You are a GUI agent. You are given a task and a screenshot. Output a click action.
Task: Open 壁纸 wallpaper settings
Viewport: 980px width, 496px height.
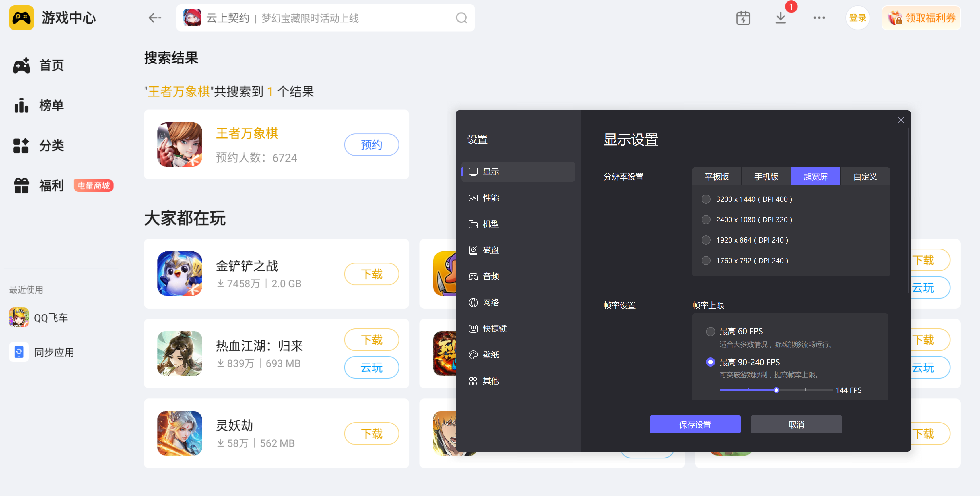pos(490,355)
